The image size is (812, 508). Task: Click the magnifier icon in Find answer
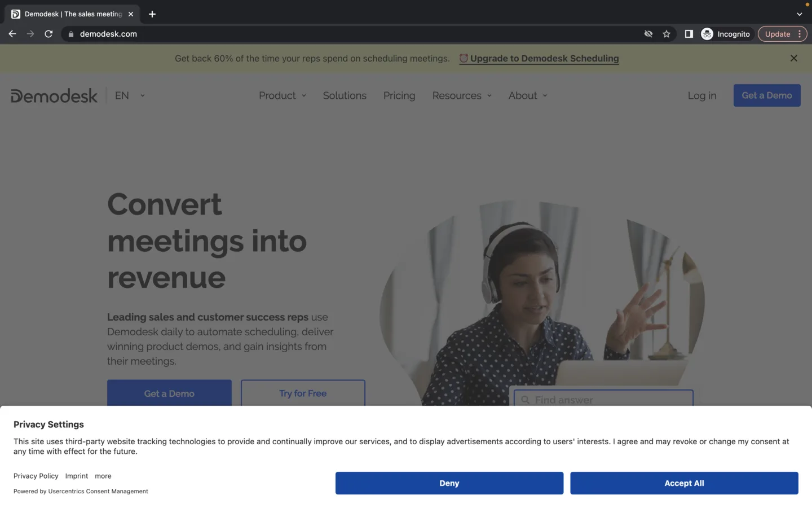coord(526,400)
